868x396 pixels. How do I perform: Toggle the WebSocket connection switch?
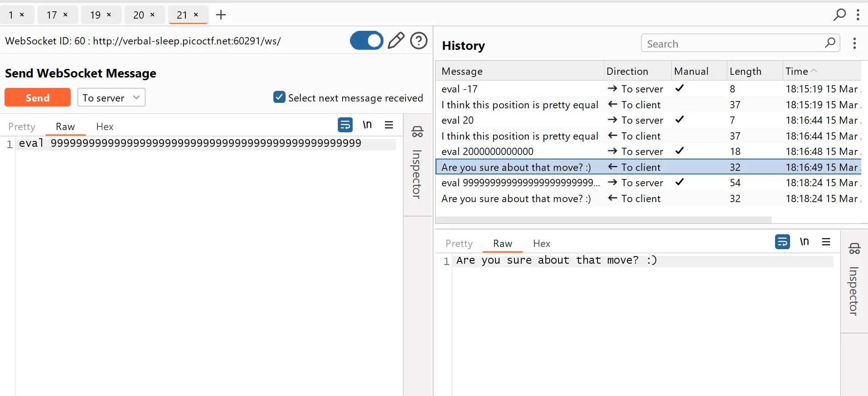366,41
